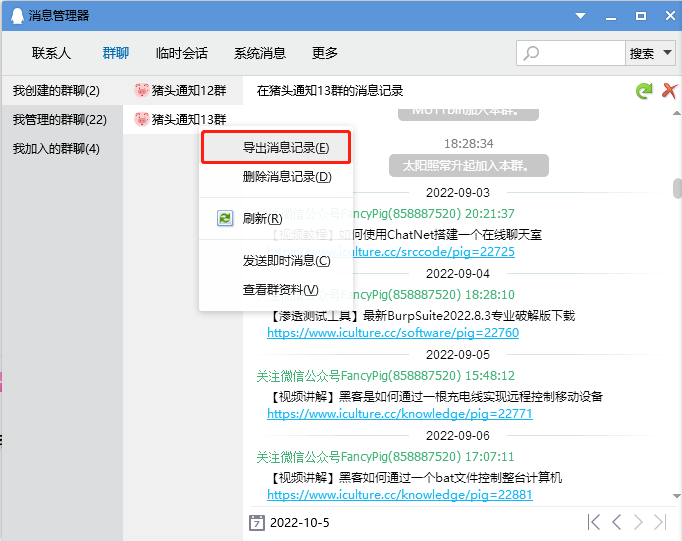Jump to first page of records
682x541 pixels.
[594, 522]
